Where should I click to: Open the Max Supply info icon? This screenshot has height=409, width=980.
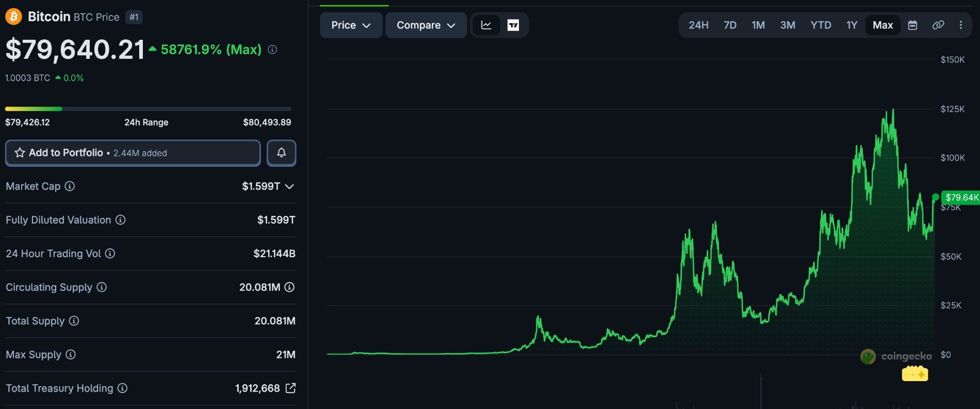(x=71, y=354)
